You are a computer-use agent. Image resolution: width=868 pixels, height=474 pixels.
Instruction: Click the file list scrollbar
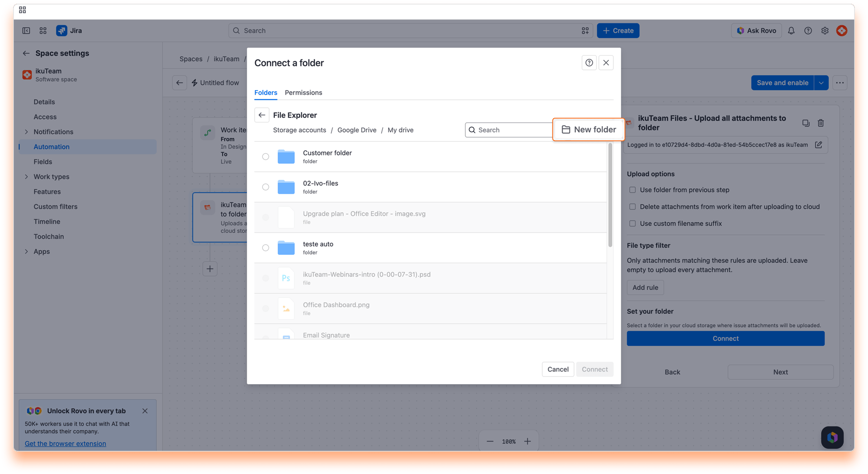coord(610,195)
